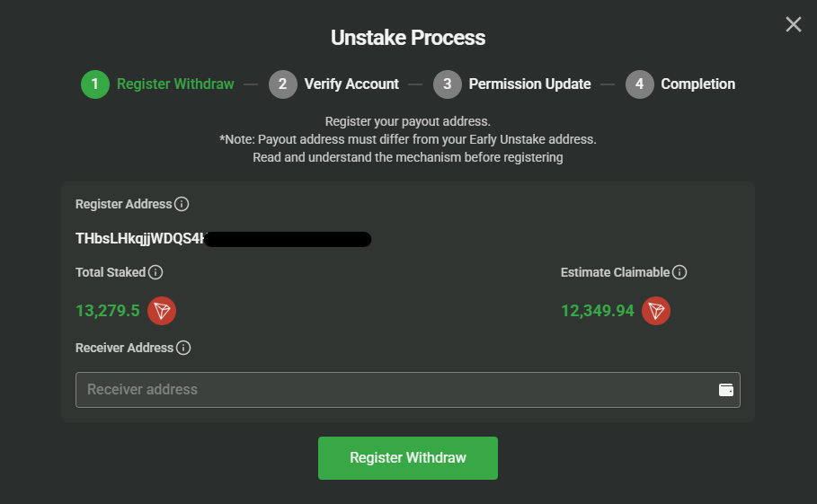The height and width of the screenshot is (504, 817).
Task: Click TRON token icon beside Total Staked
Action: (162, 311)
